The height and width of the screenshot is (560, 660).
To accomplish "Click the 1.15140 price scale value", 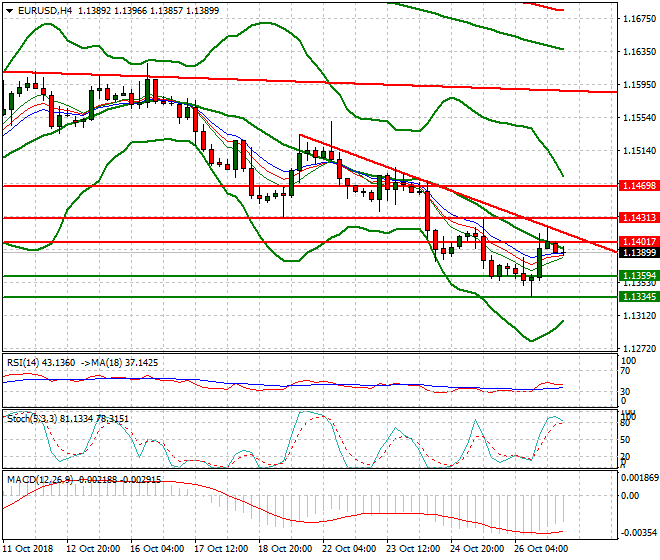I will pyautogui.click(x=639, y=151).
